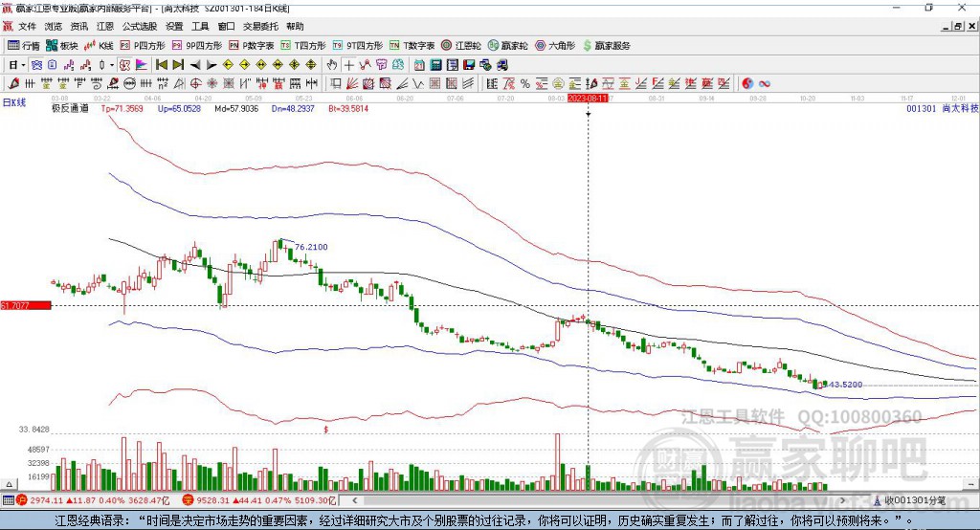
Task: Open the 江恩 menu
Action: click(105, 26)
